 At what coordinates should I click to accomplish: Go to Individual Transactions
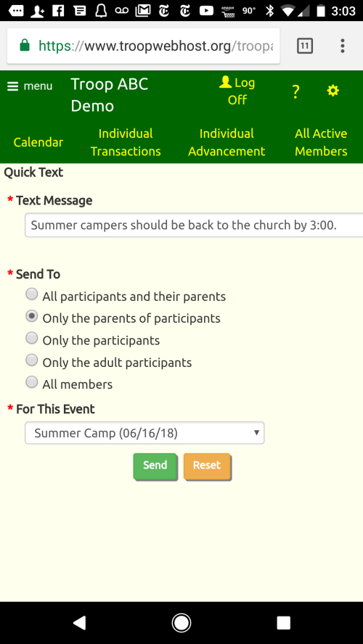point(126,142)
